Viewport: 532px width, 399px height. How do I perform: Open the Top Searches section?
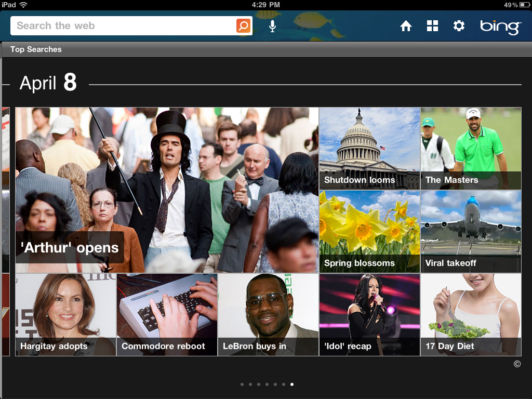click(36, 49)
